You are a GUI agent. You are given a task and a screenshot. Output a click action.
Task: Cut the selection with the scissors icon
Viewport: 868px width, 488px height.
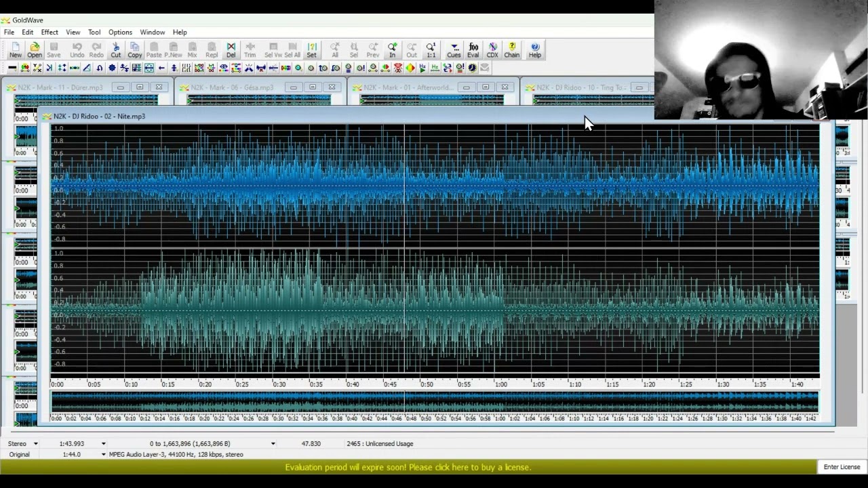click(116, 49)
